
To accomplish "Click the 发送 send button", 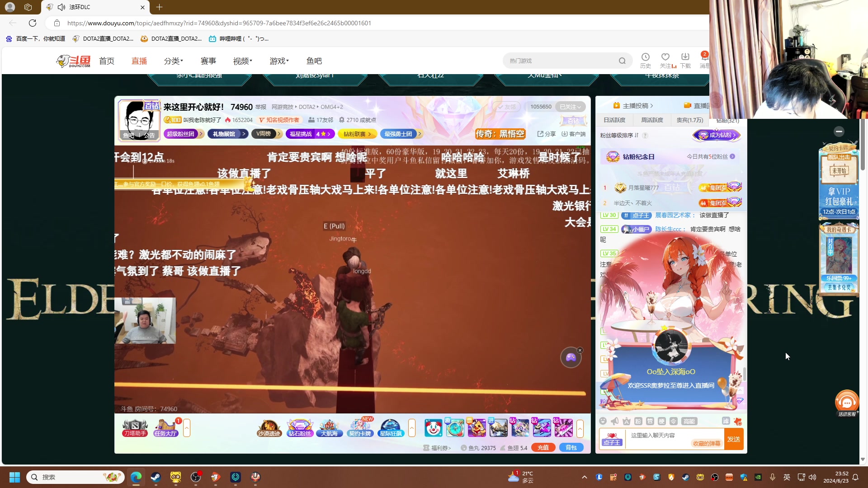I will pyautogui.click(x=734, y=439).
